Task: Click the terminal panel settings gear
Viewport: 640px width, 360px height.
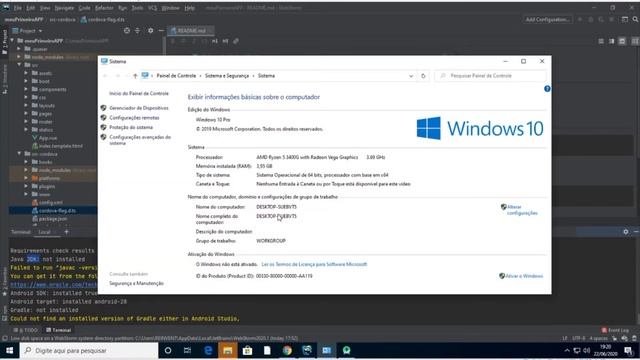Action: click(626, 232)
